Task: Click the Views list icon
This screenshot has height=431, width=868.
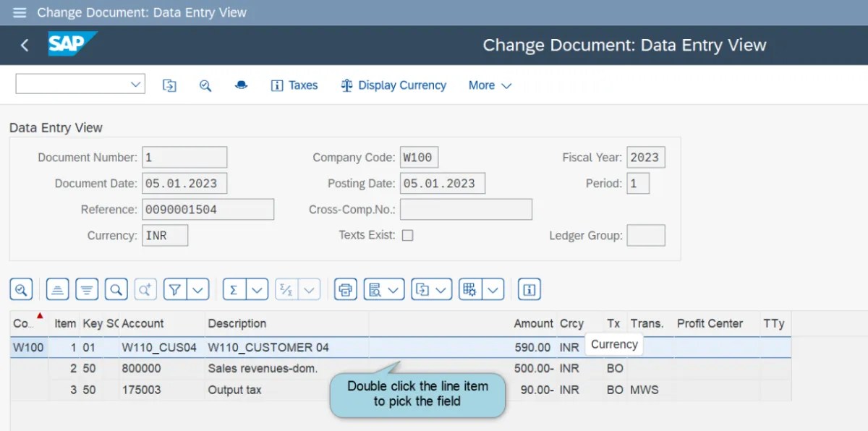Action: 375,290
